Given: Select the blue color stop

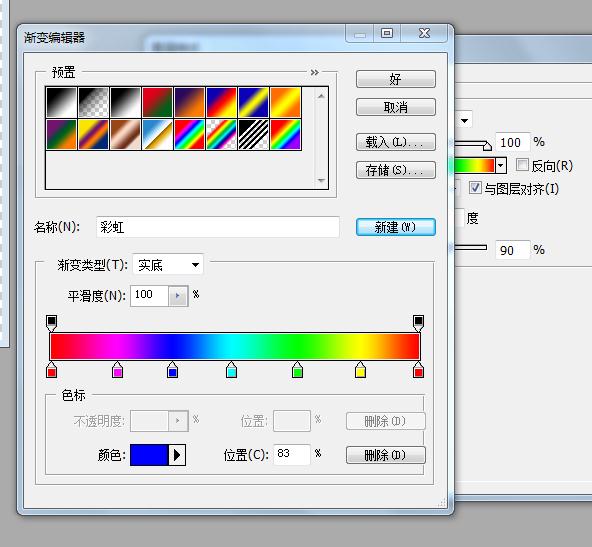Looking at the screenshot, I should click(172, 370).
